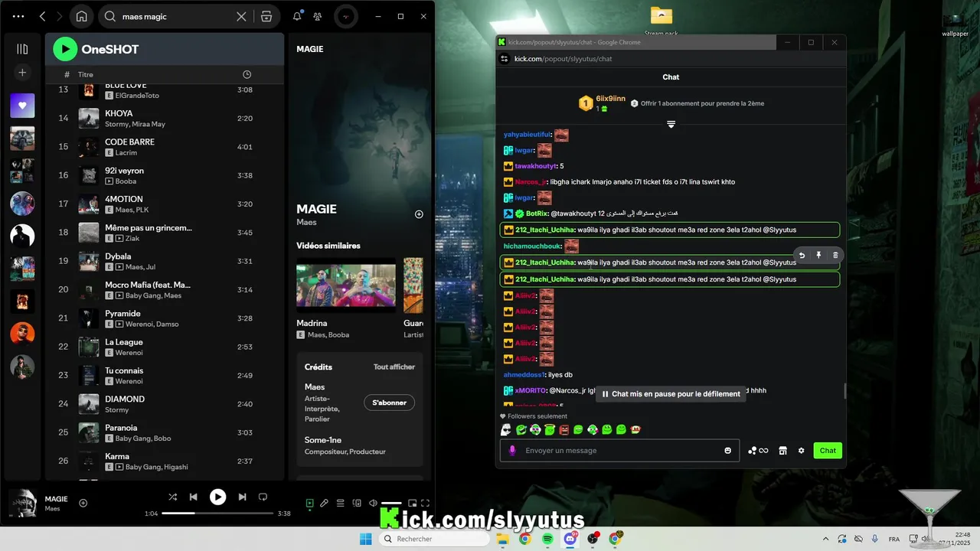This screenshot has height=551, width=980.
Task: Open the Windows Start menu
Action: point(366,539)
